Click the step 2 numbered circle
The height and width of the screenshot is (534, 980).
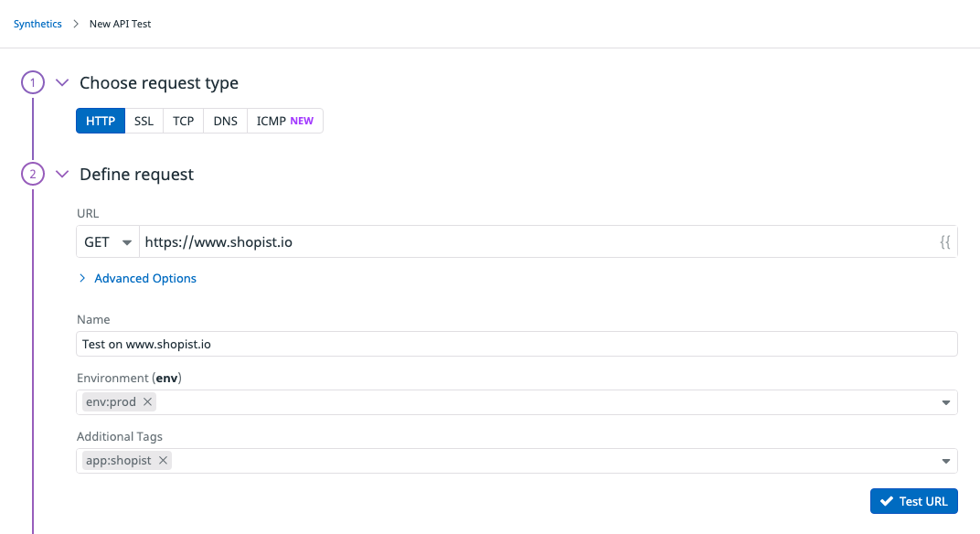32,174
